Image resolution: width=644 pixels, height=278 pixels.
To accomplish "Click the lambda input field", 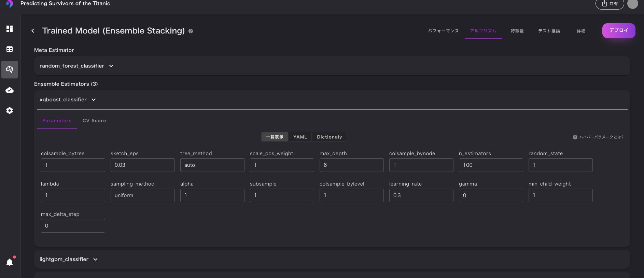I will (73, 195).
